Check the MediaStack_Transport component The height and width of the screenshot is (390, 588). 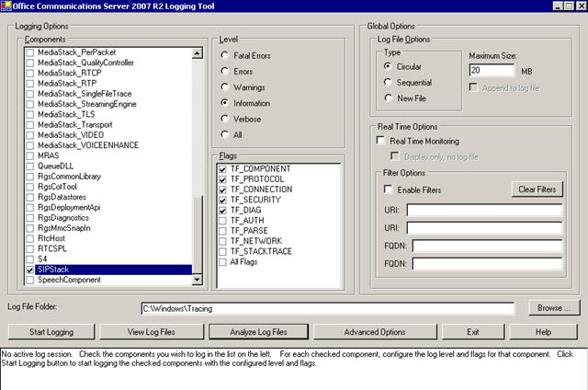(30, 124)
